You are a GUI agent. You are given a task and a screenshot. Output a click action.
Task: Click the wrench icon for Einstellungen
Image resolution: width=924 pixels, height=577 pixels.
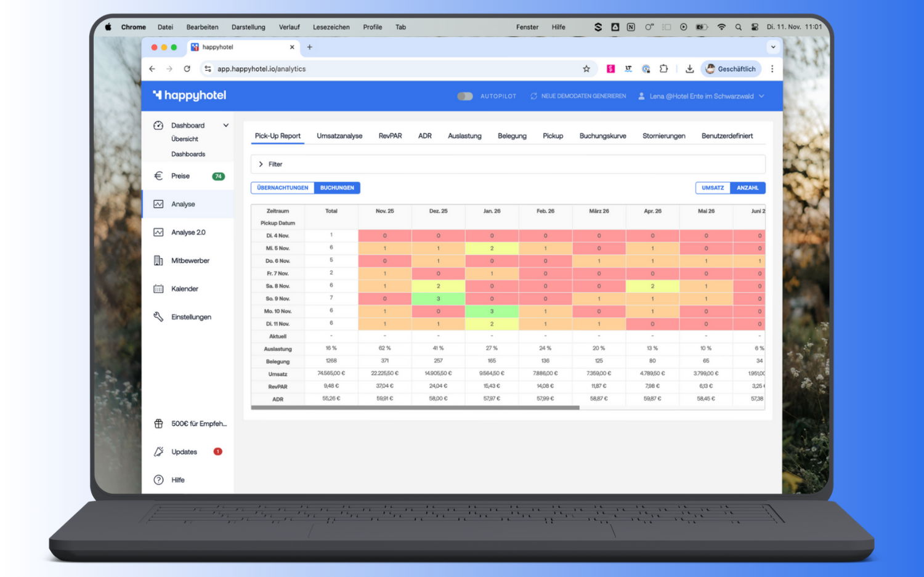158,317
